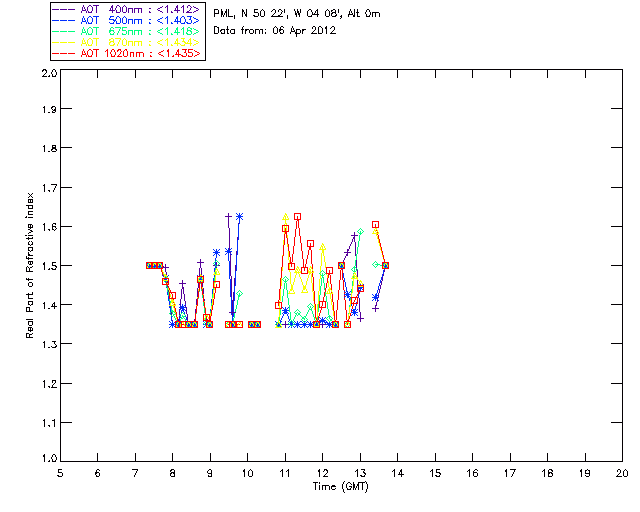Click time-axis tick label 16
The width and height of the screenshot is (640, 512).
click(x=472, y=473)
